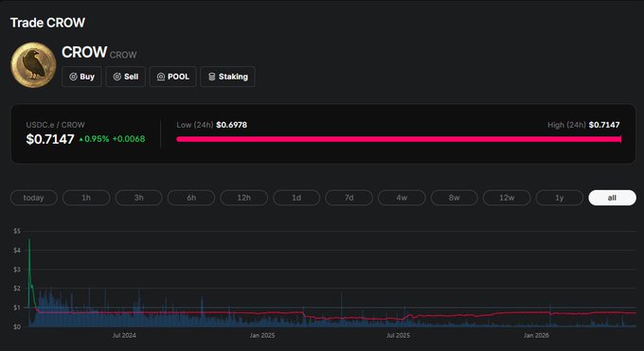The height and width of the screenshot is (351, 644).
Task: Open the Staking button
Action: tap(227, 77)
